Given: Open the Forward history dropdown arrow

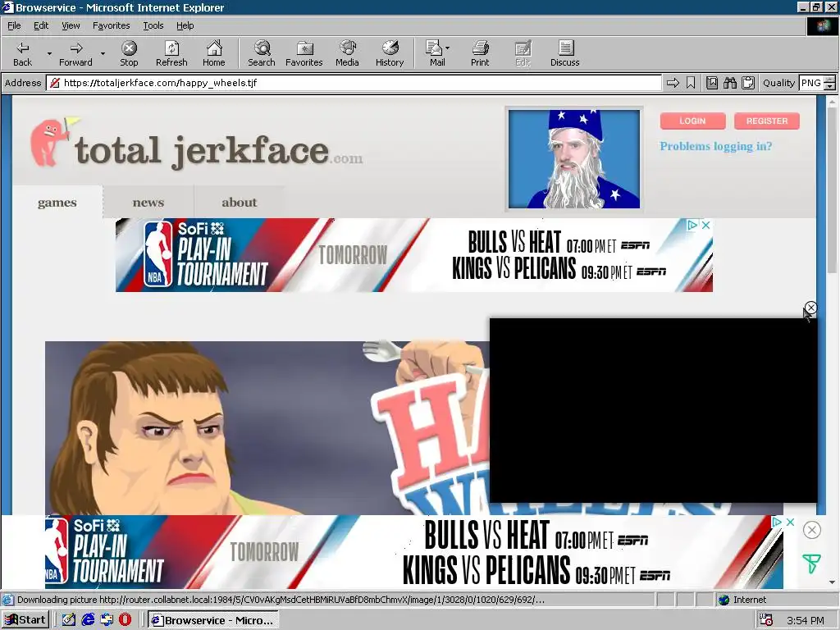Looking at the screenshot, I should click(103, 53).
